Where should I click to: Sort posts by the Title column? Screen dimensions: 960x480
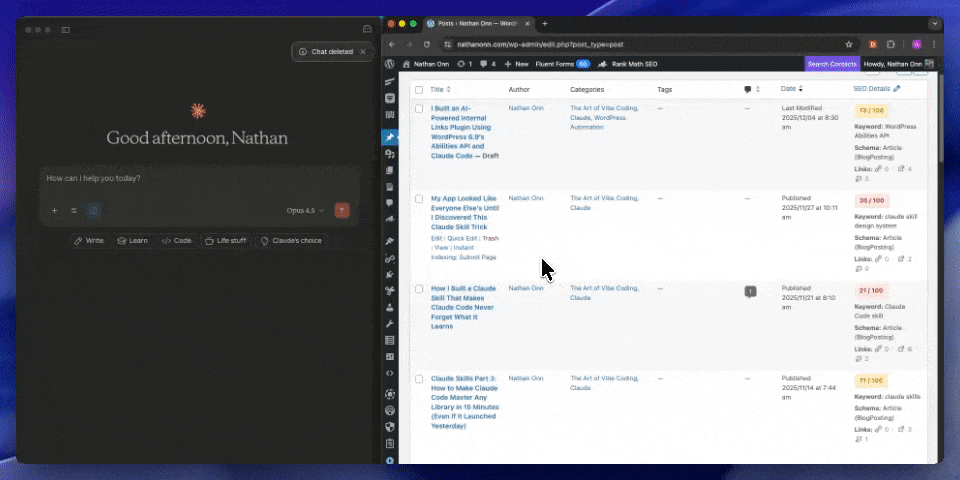tap(437, 89)
